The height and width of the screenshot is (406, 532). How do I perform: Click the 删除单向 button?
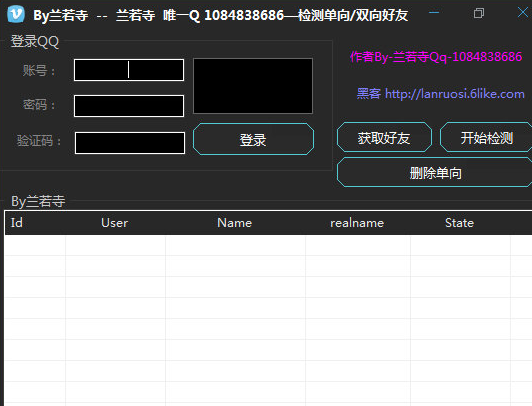click(435, 172)
